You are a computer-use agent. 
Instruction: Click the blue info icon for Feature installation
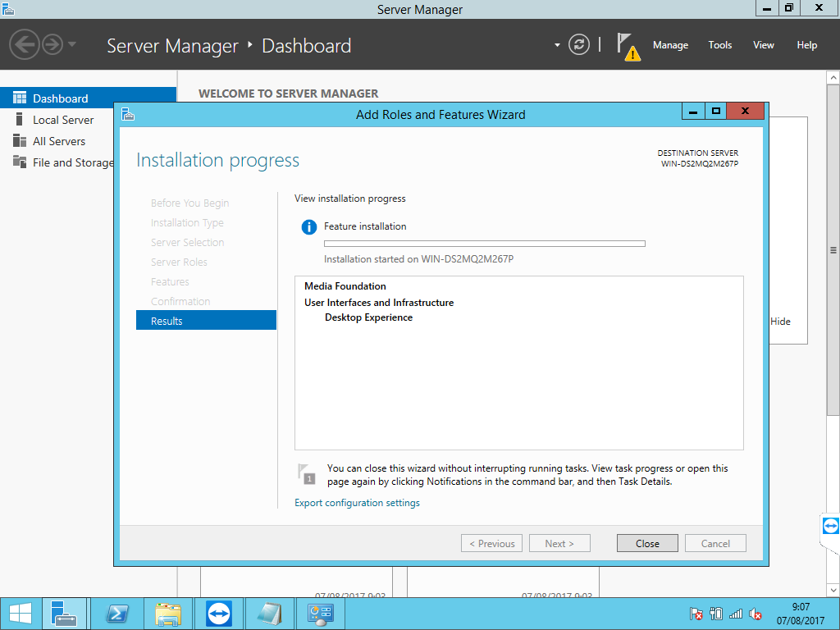[309, 227]
